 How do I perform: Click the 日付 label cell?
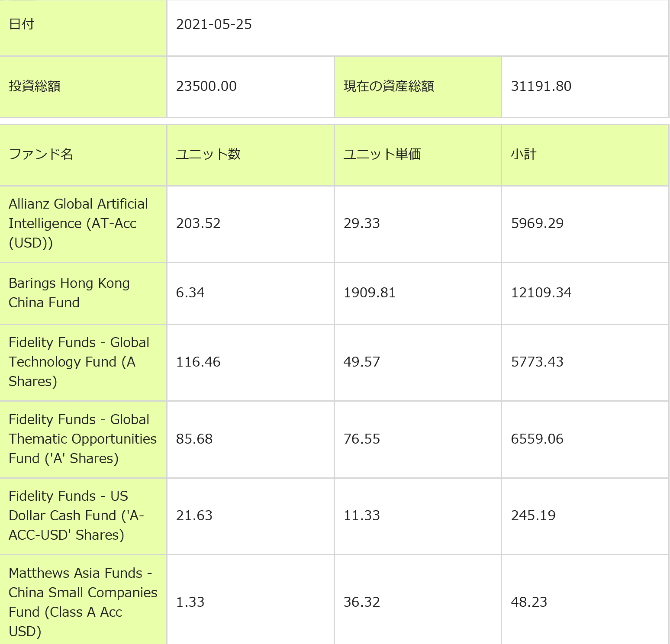coord(22,24)
